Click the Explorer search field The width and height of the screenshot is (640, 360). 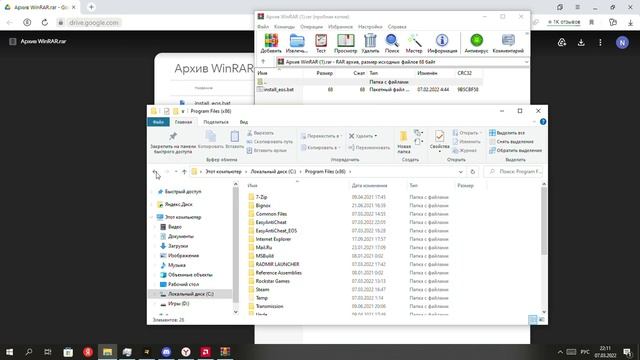click(514, 172)
